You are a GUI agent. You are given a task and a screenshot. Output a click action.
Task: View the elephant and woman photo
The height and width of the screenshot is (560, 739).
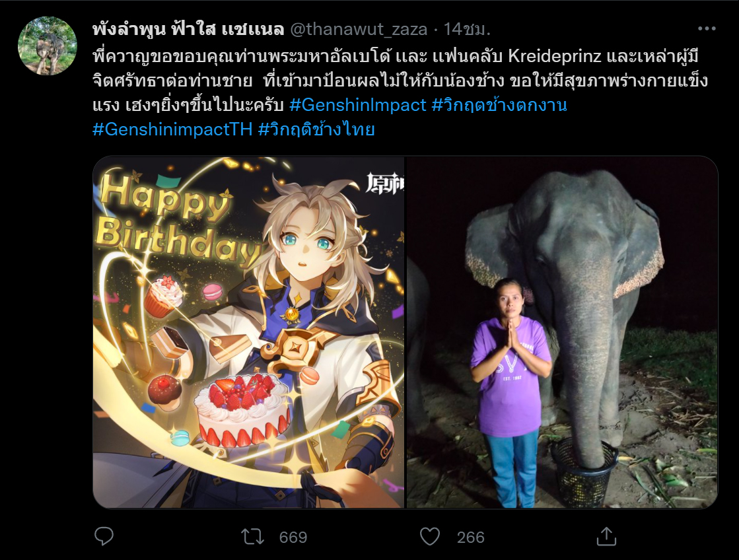[x=562, y=332]
